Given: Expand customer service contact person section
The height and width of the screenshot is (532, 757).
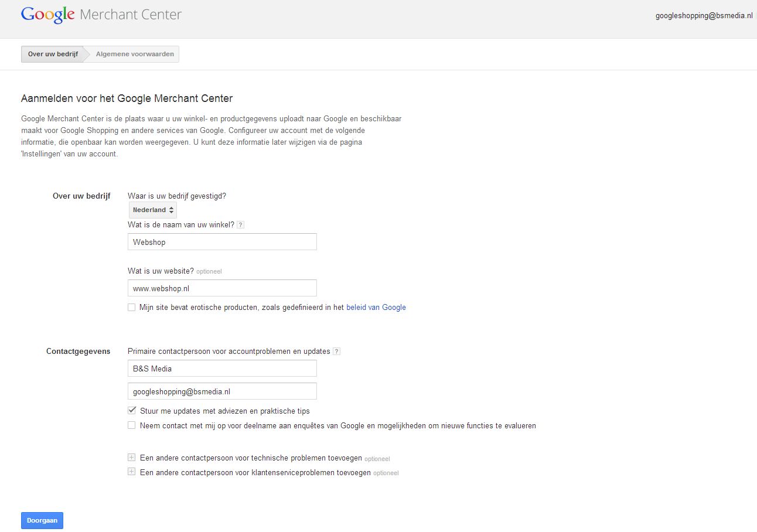Looking at the screenshot, I should click(x=131, y=472).
